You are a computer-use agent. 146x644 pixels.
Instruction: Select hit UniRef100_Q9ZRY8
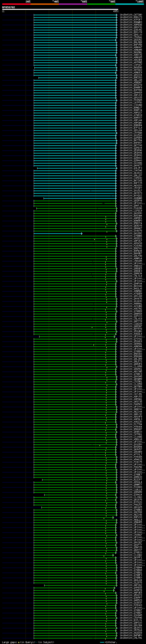pos(131,201)
